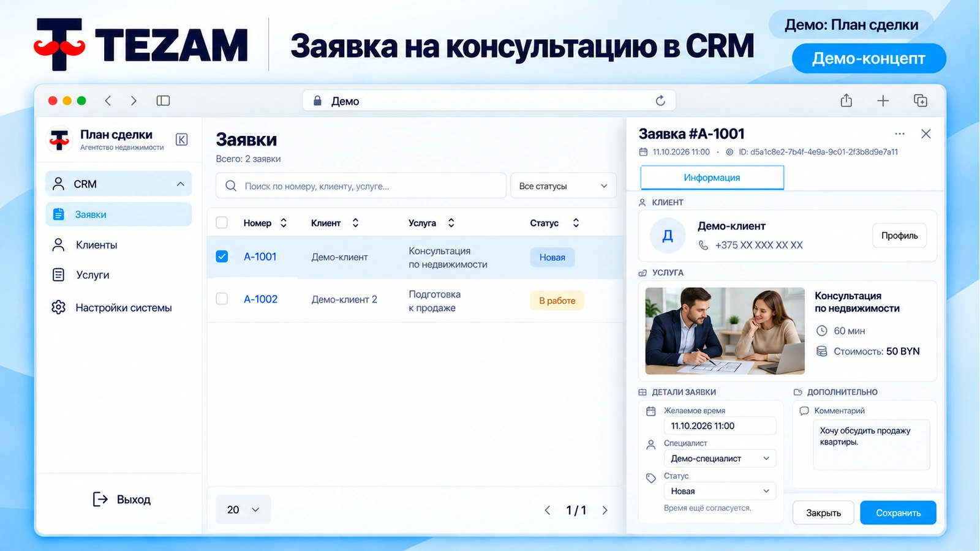Viewport: 980px width, 551px height.
Task: Toggle the browser sidebar icon
Action: click(x=163, y=100)
